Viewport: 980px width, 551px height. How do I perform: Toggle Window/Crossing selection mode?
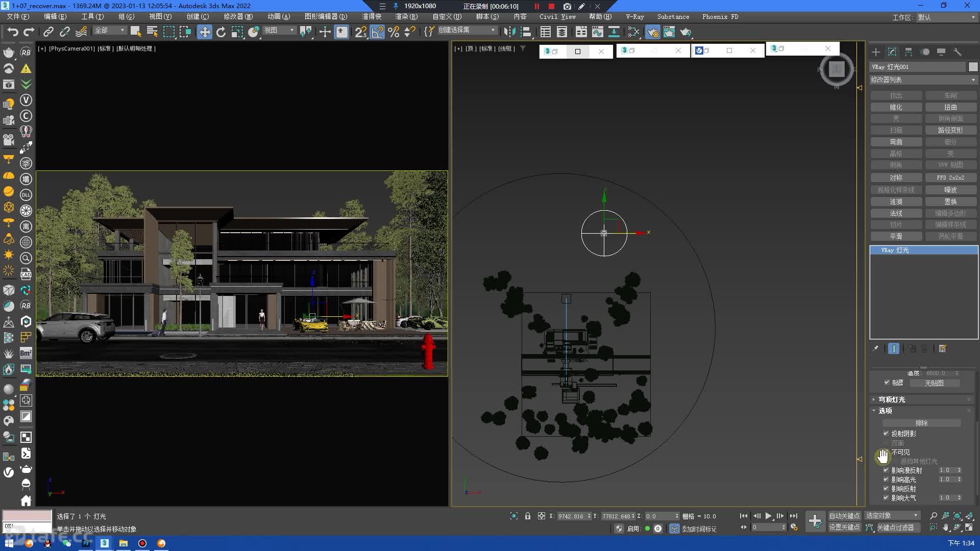[x=185, y=32]
